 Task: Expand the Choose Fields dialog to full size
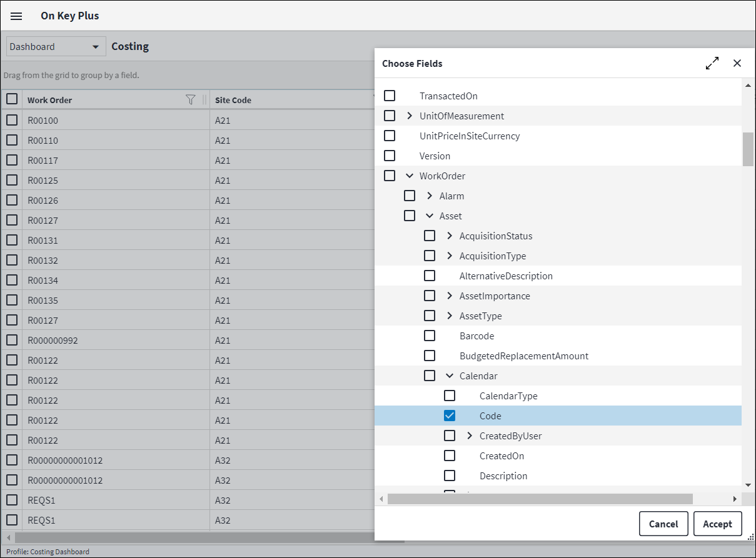click(x=712, y=63)
